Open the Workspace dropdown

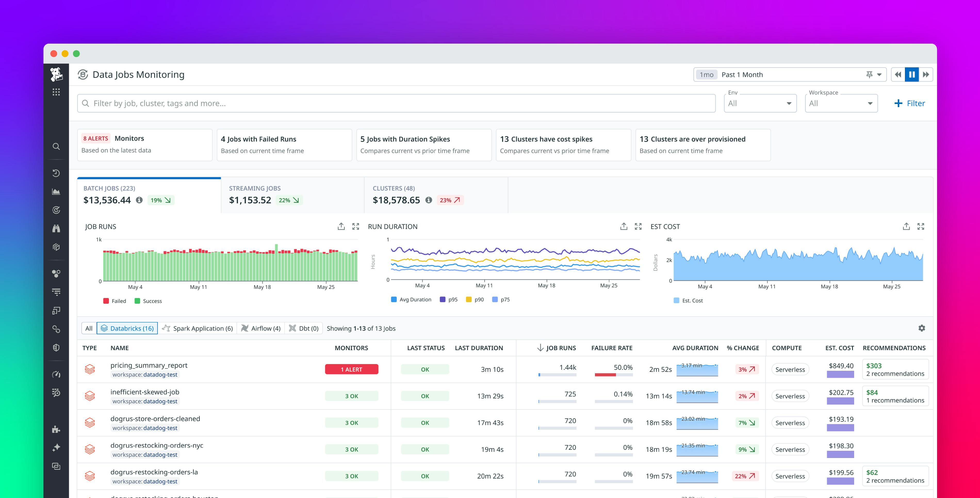(841, 103)
